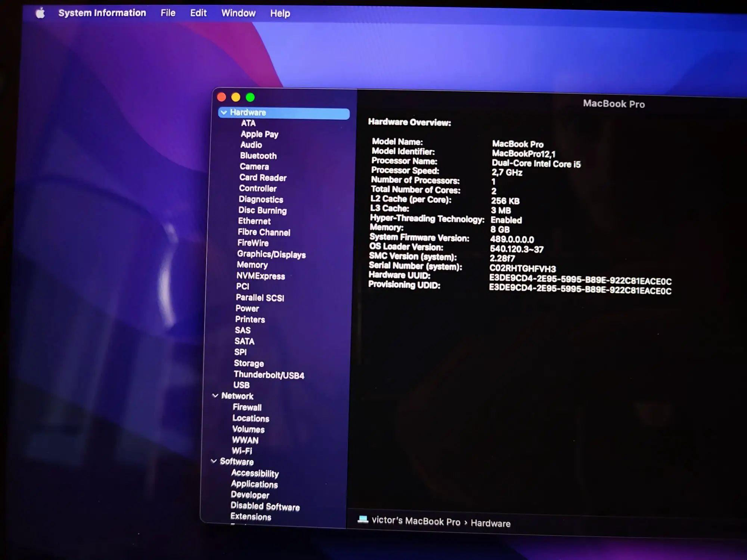Screen dimensions: 747x560
Task: Open the Apple menu icon
Action: pyautogui.click(x=40, y=13)
